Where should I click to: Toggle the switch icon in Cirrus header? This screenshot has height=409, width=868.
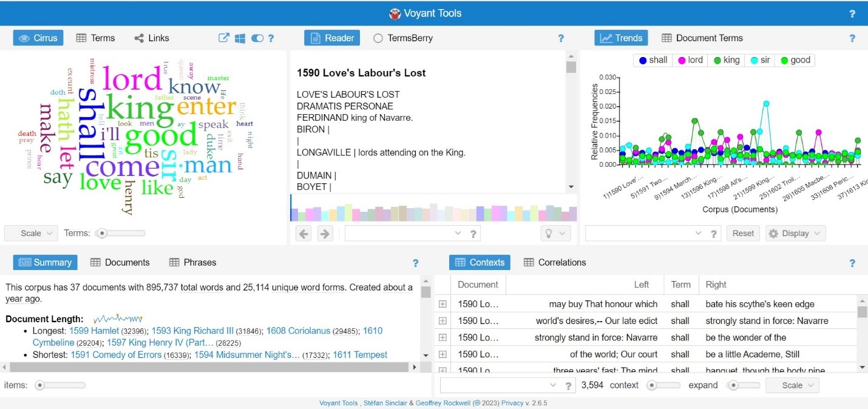click(257, 38)
